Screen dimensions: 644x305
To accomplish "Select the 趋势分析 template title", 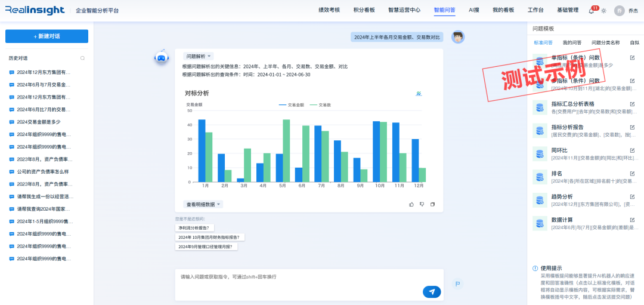I will 562,196.
